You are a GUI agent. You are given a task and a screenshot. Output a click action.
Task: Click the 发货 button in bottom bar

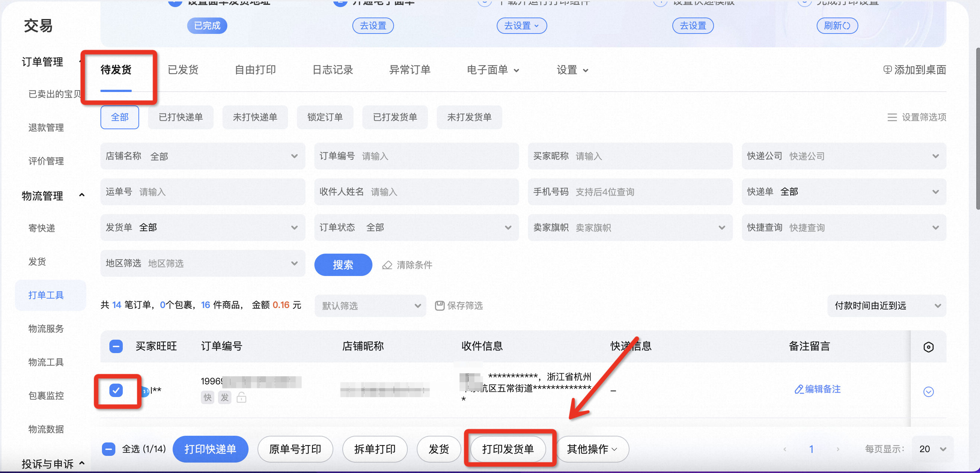tap(439, 450)
